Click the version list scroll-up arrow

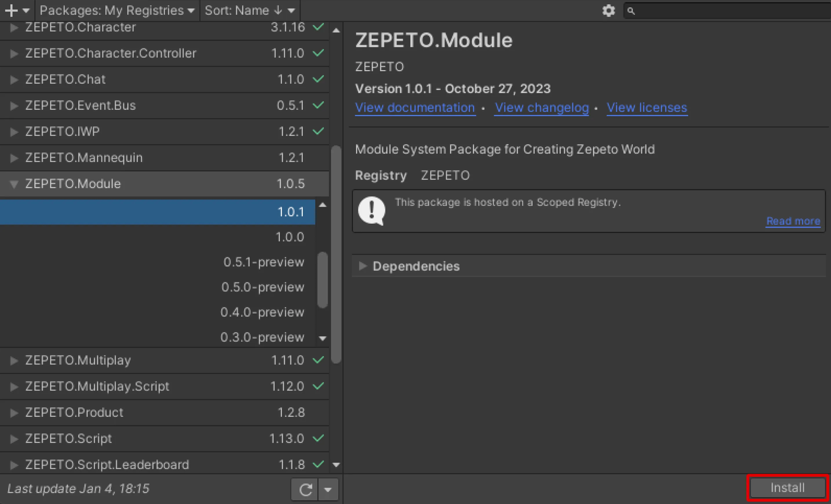(323, 205)
